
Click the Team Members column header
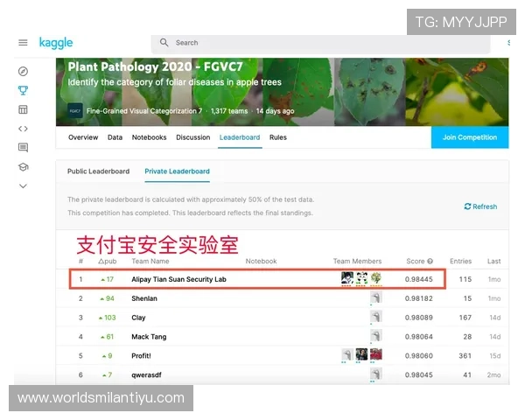(x=357, y=262)
